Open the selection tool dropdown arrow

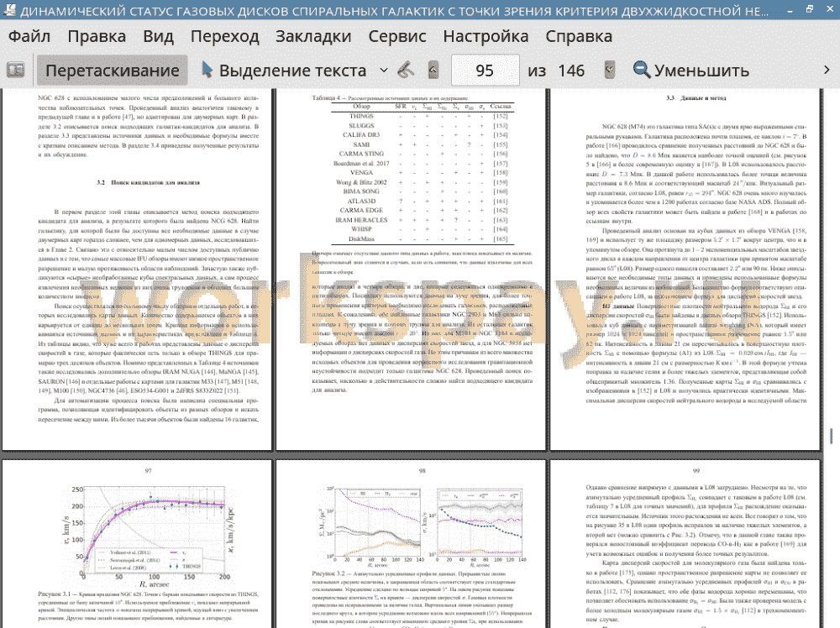384,71
